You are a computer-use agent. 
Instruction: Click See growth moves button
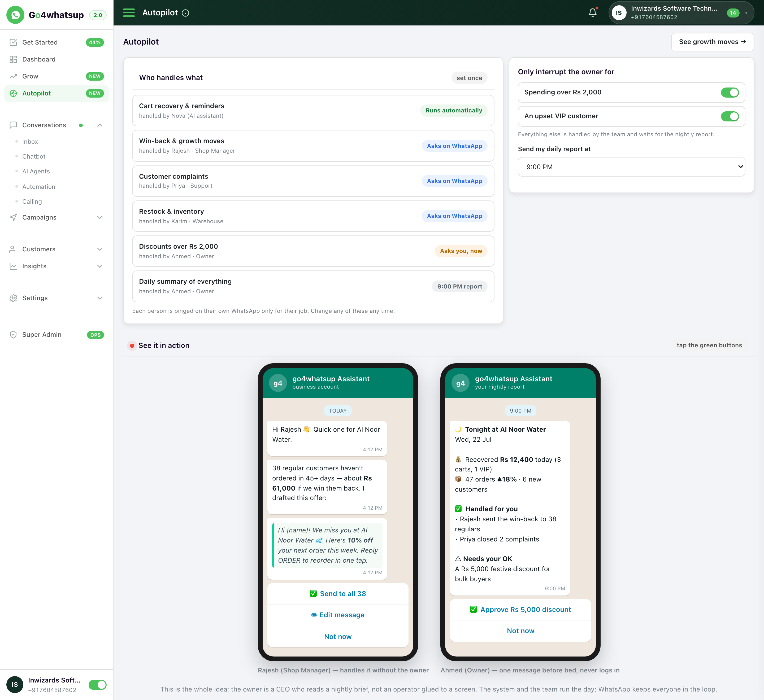coord(712,42)
